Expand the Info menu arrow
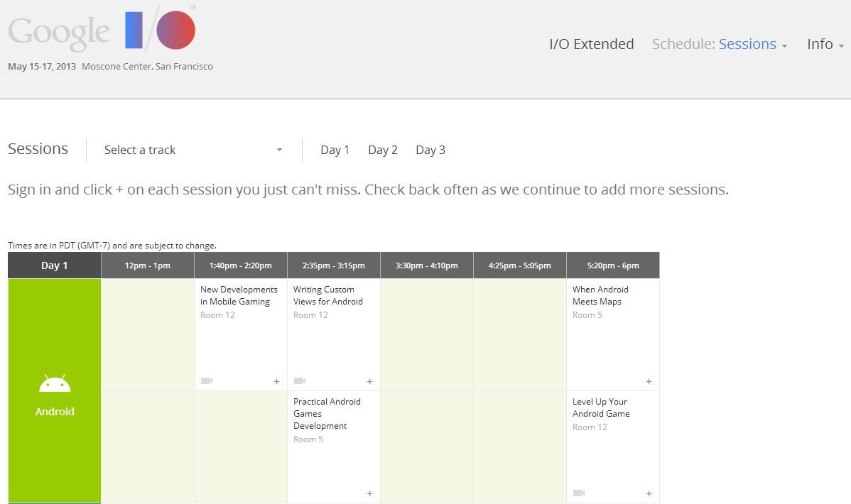 click(x=841, y=46)
